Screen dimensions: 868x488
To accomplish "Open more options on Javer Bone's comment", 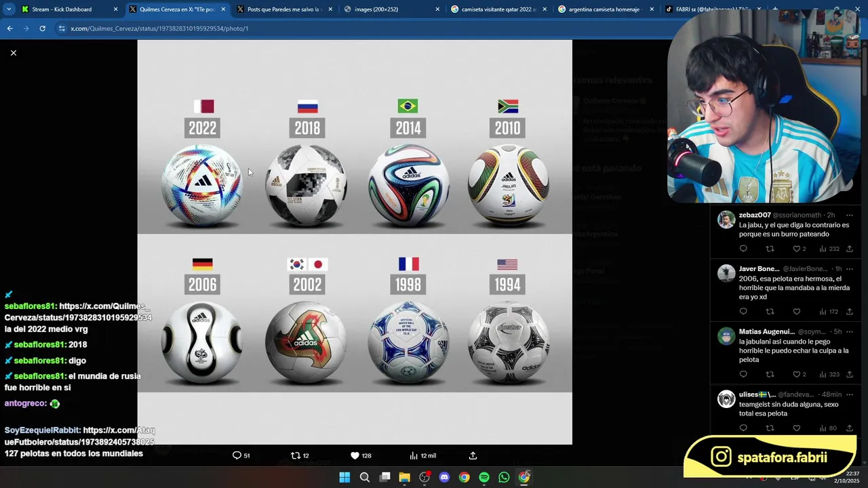I will pos(849,269).
